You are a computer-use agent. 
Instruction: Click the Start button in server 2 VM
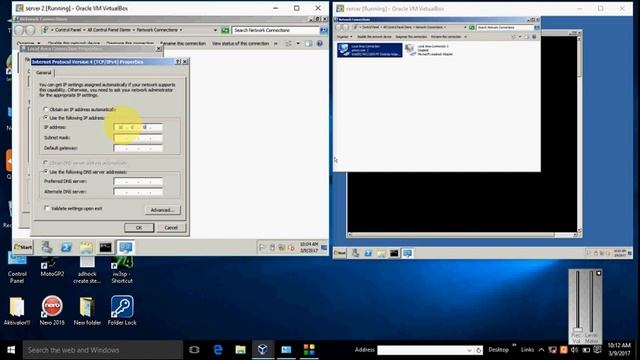tap(23, 247)
